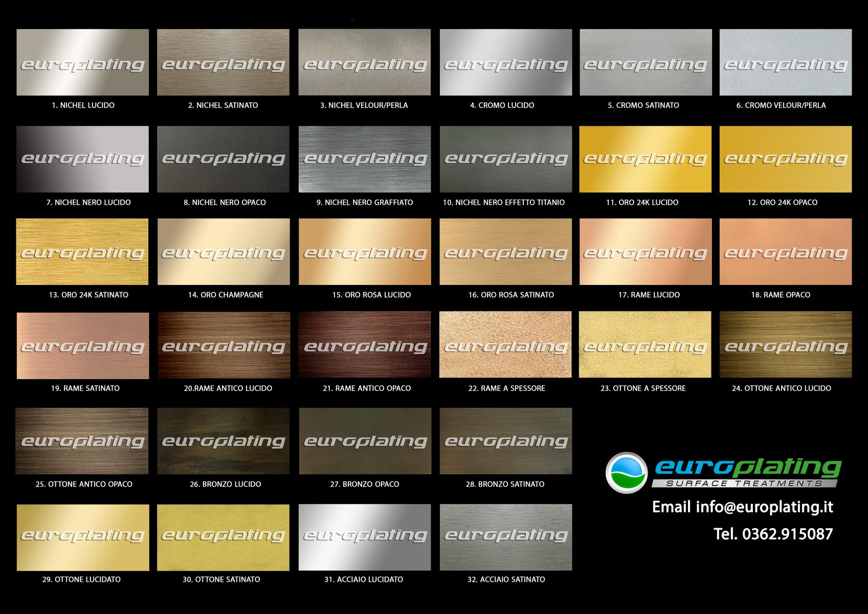Pick the Cromo Lucido swatch
This screenshot has width=868, height=614.
pos(506,62)
